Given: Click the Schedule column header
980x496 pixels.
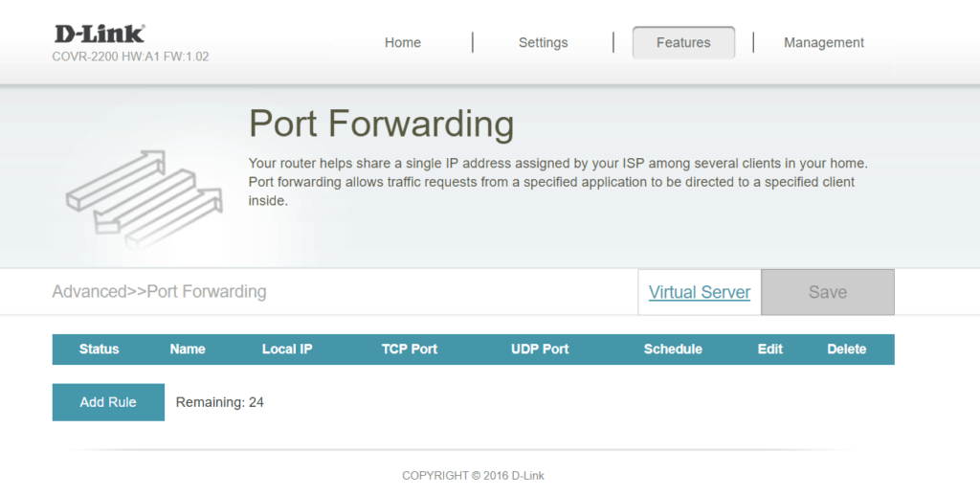Looking at the screenshot, I should [673, 349].
